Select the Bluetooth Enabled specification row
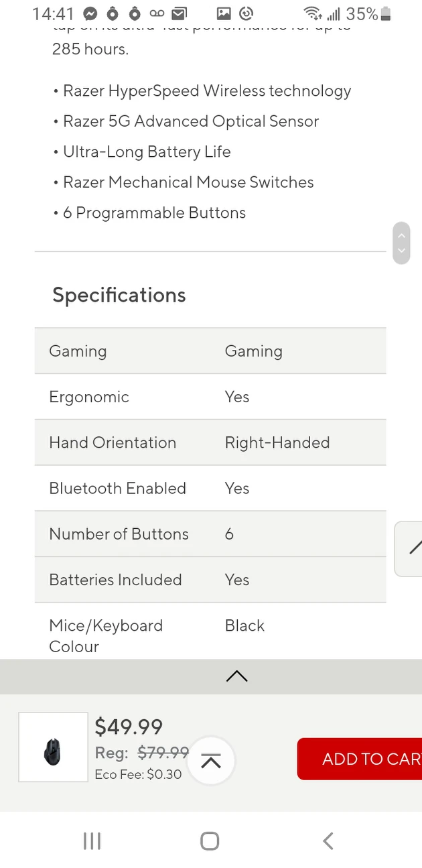This screenshot has width=422, height=868. point(210,488)
